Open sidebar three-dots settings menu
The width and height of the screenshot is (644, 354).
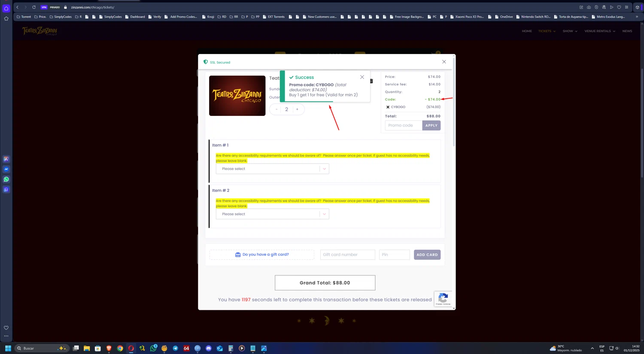(x=6, y=336)
